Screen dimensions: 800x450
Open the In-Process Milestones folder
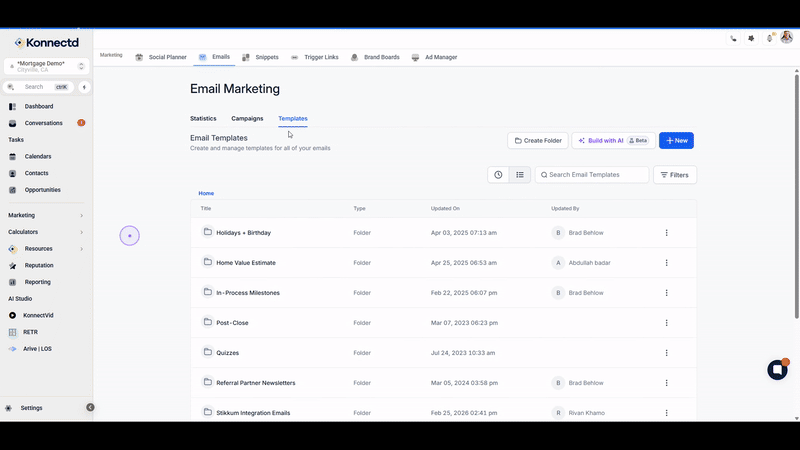tap(248, 293)
